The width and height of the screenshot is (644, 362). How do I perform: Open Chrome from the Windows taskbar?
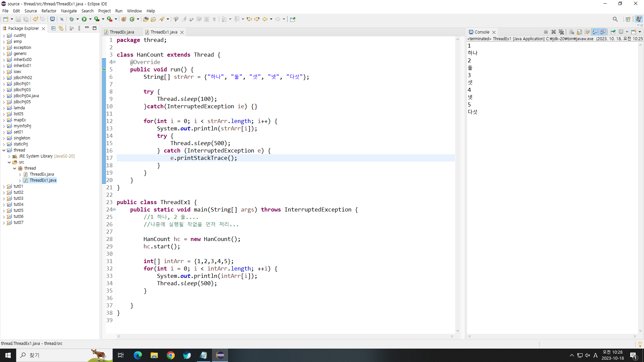[x=171, y=355]
